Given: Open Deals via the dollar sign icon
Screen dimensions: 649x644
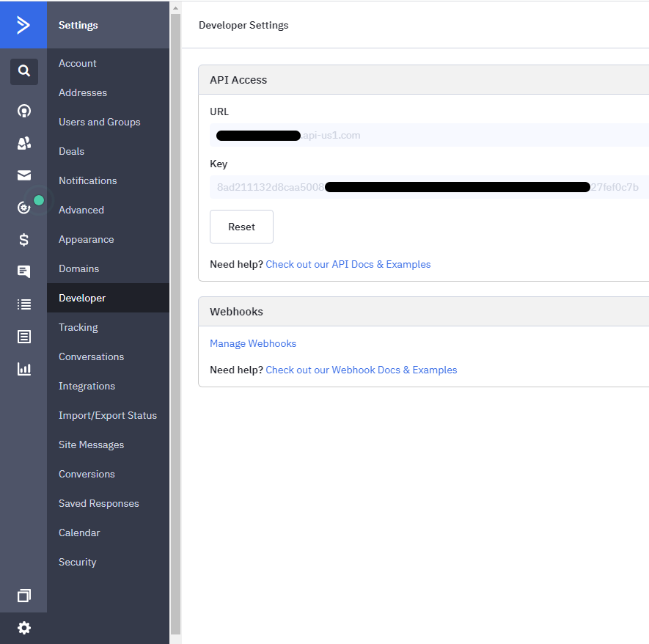Looking at the screenshot, I should 24,239.
